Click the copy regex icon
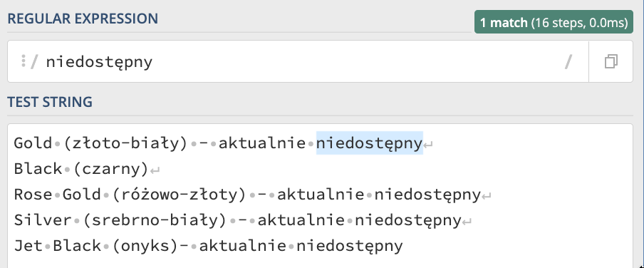The image size is (644, 268). point(611,62)
